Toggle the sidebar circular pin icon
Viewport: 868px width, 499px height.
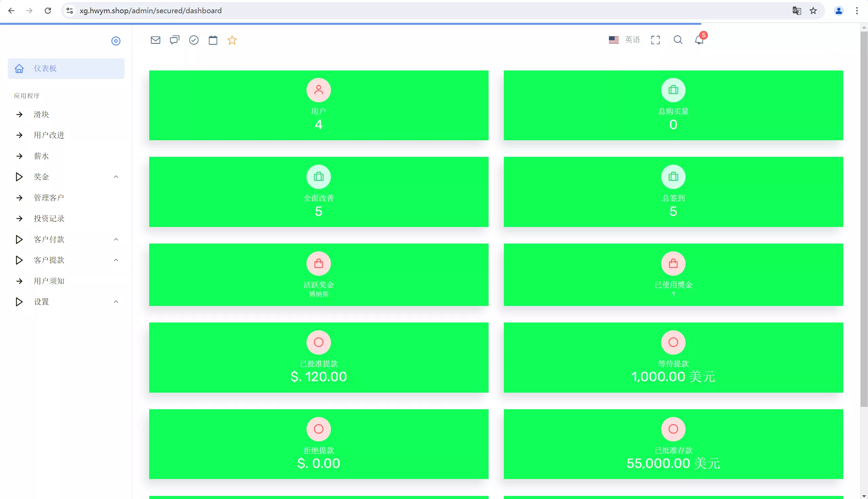(116, 41)
